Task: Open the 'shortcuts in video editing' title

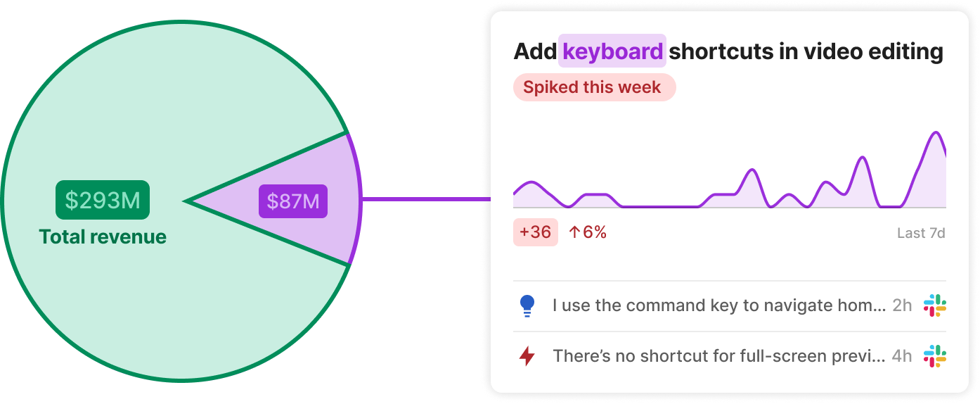Action: (805, 51)
